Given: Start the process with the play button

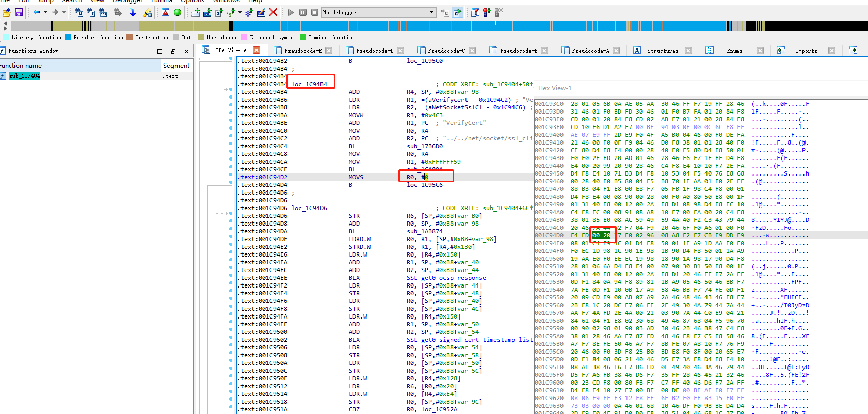Looking at the screenshot, I should 291,12.
